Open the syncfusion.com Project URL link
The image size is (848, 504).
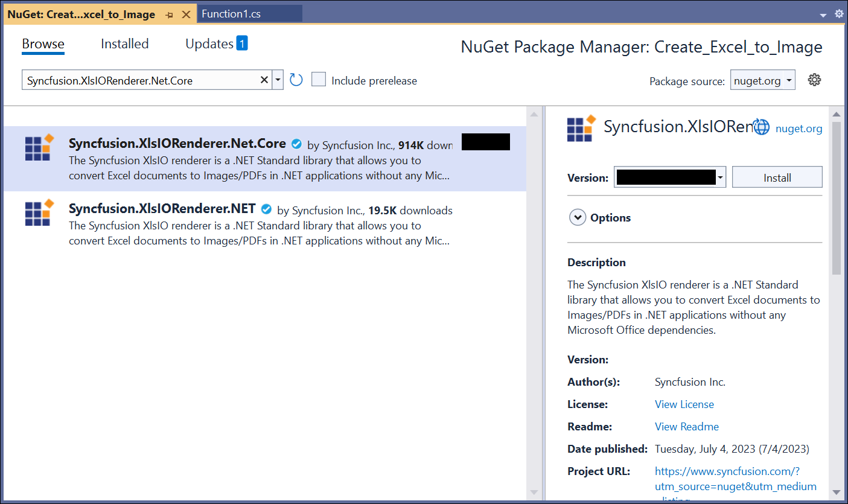pos(735,479)
